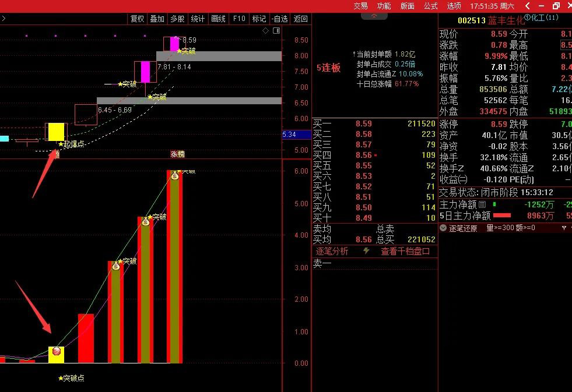Image resolution: width=572 pixels, height=392 pixels.
Task: Open the 版面 menu
Action: (x=407, y=6)
